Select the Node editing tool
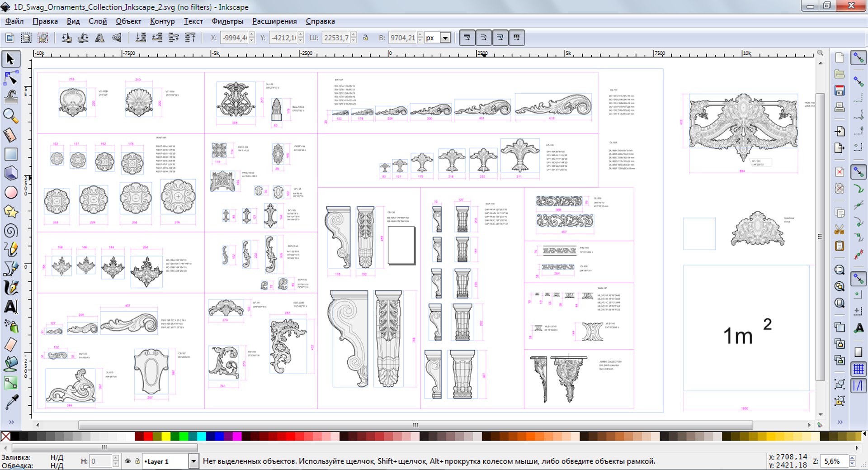Screen dimensions: 868x470 click(x=10, y=78)
